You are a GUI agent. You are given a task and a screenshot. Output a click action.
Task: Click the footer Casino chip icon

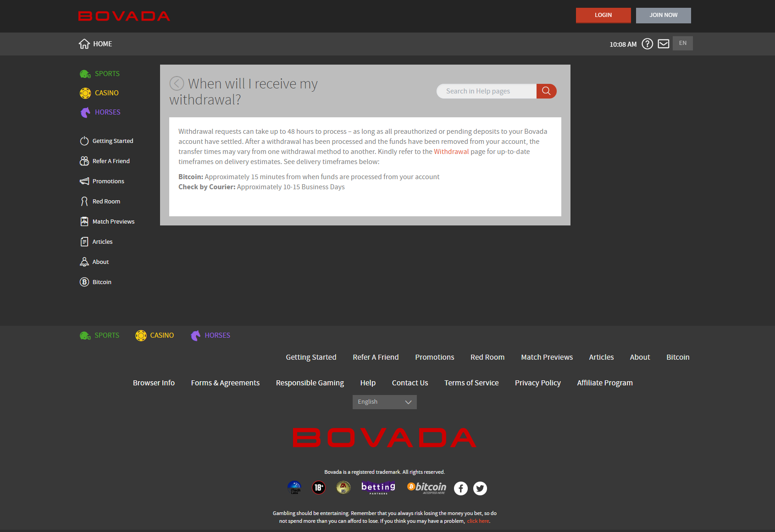141,335
